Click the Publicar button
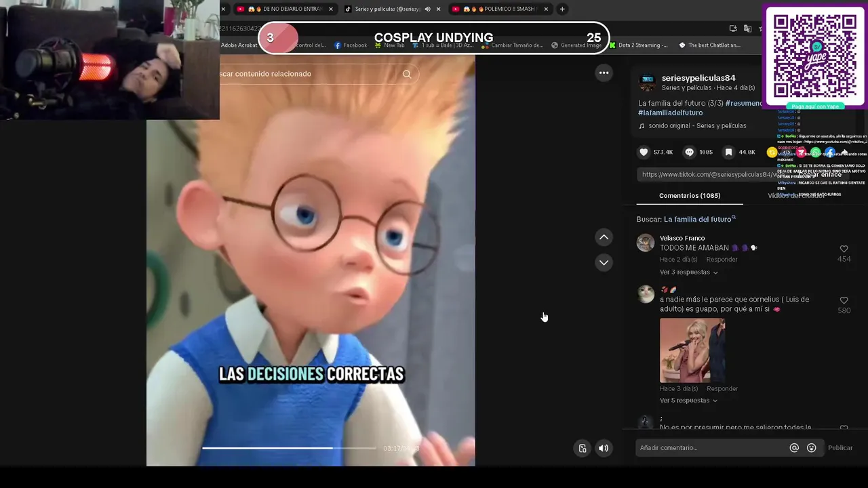This screenshot has width=868, height=488. point(840,448)
